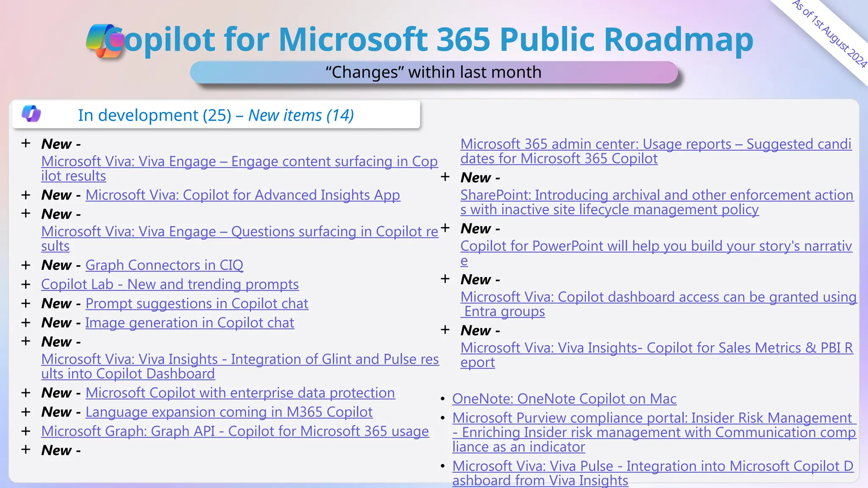Open Graph API Copilot for Microsoft 365 usage
Image resolution: width=868 pixels, height=488 pixels.
[x=235, y=431]
